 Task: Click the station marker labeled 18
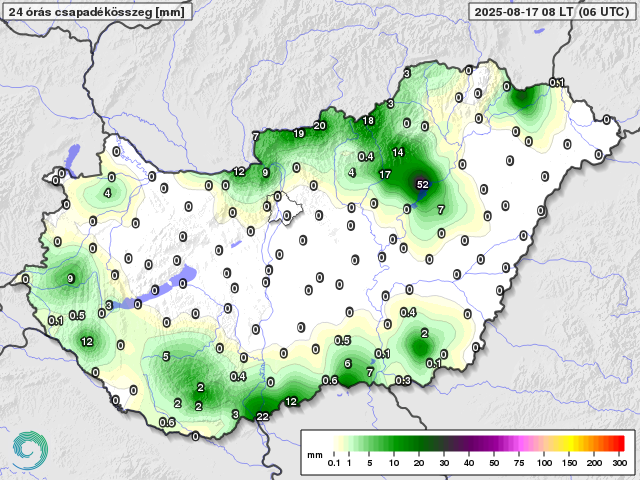point(368,121)
